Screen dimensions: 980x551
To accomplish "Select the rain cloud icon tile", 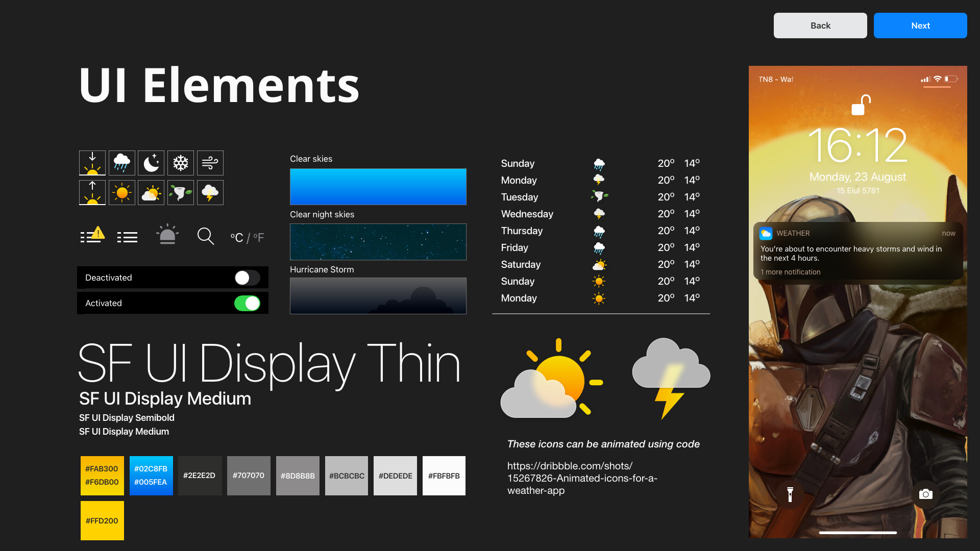I will click(122, 163).
